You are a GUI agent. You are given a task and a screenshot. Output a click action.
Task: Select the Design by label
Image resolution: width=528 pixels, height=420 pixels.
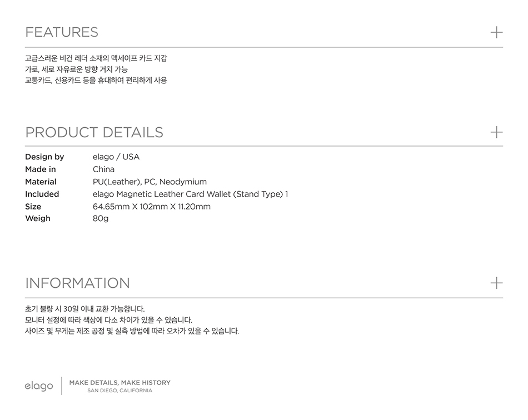44,157
